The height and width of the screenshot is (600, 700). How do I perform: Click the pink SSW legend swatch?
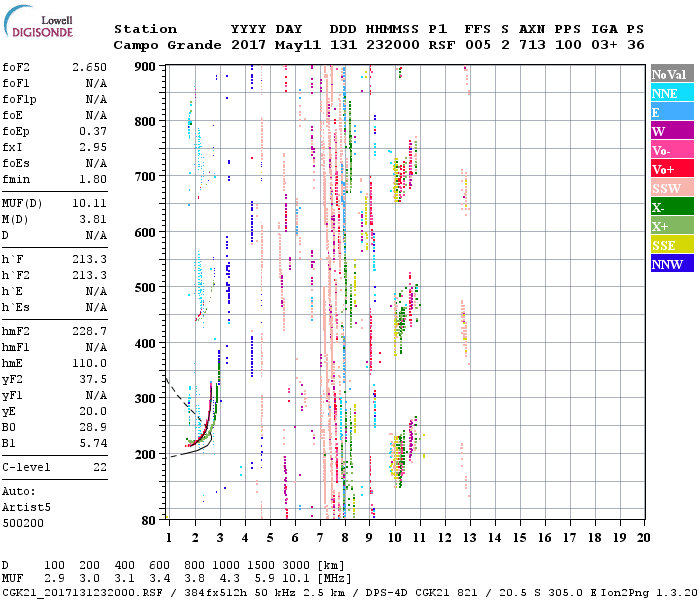click(x=669, y=188)
